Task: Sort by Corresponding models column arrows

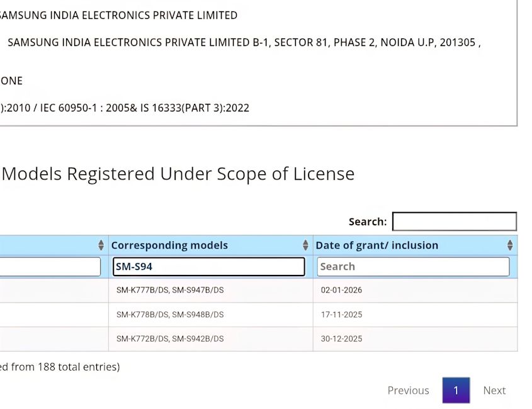Action: tap(305, 245)
